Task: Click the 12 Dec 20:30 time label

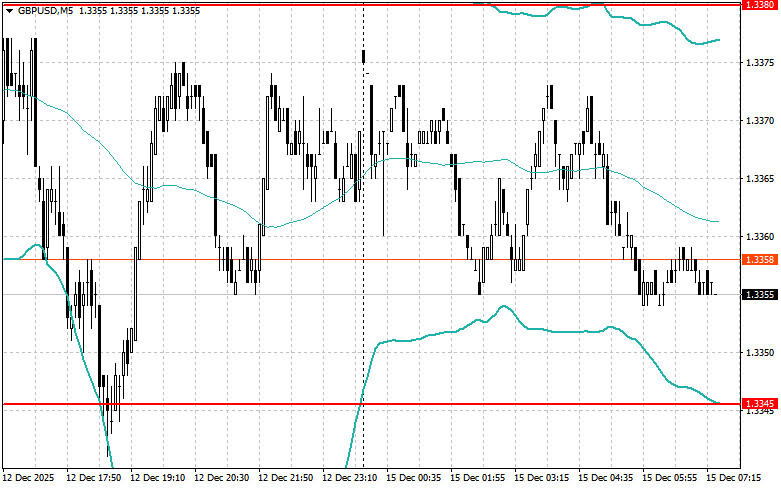Action: [221, 478]
